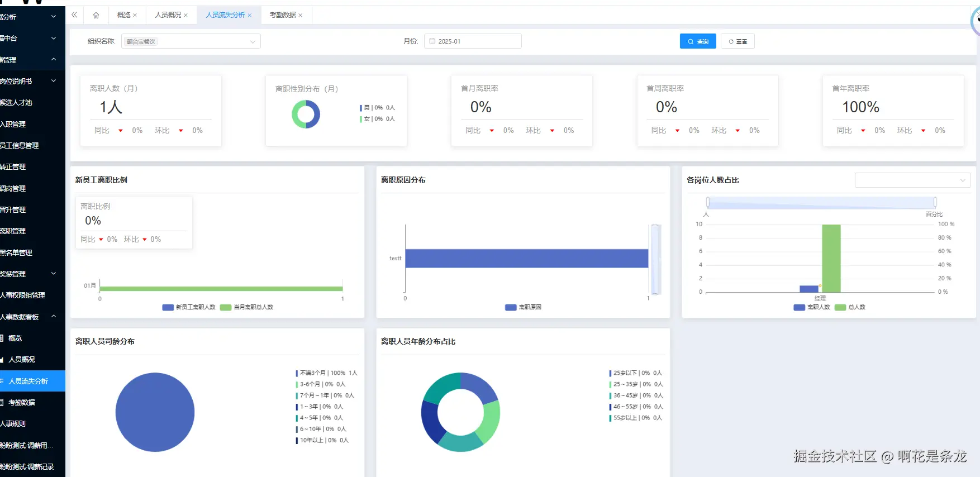The width and height of the screenshot is (980, 477).
Task: Close the 概览 tab
Action: (x=135, y=16)
